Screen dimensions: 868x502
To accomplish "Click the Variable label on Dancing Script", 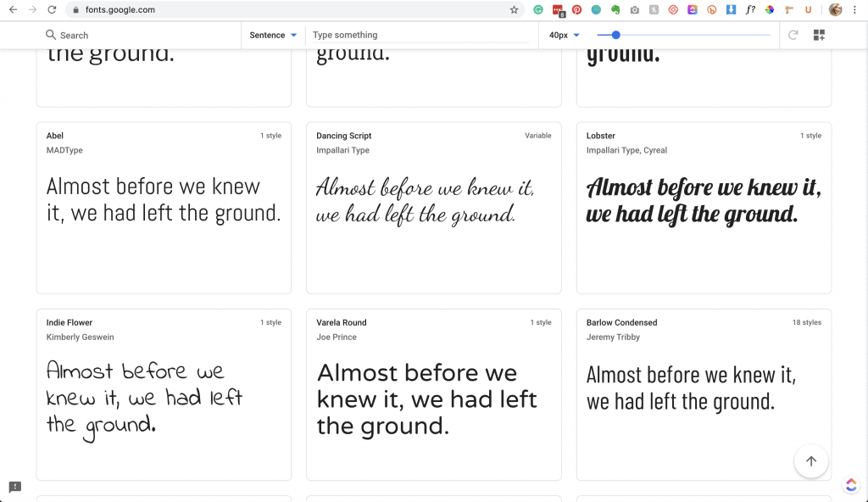I will (x=538, y=135).
